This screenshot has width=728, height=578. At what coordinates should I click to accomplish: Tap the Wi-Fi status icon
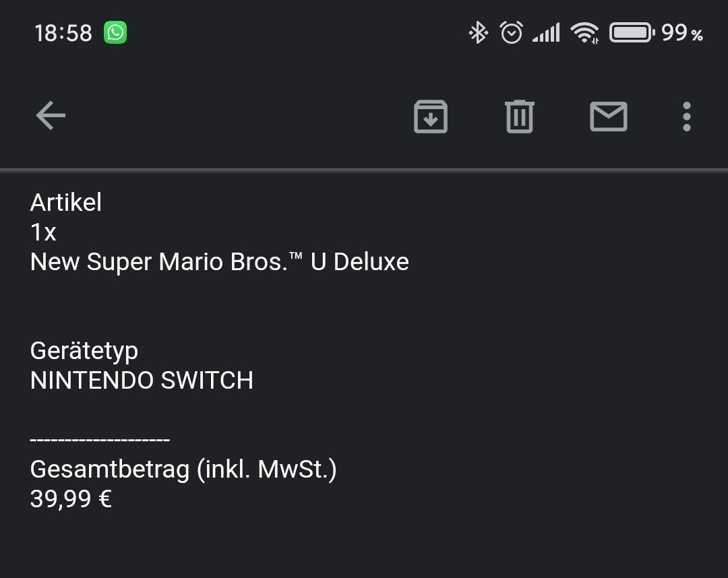(584, 33)
